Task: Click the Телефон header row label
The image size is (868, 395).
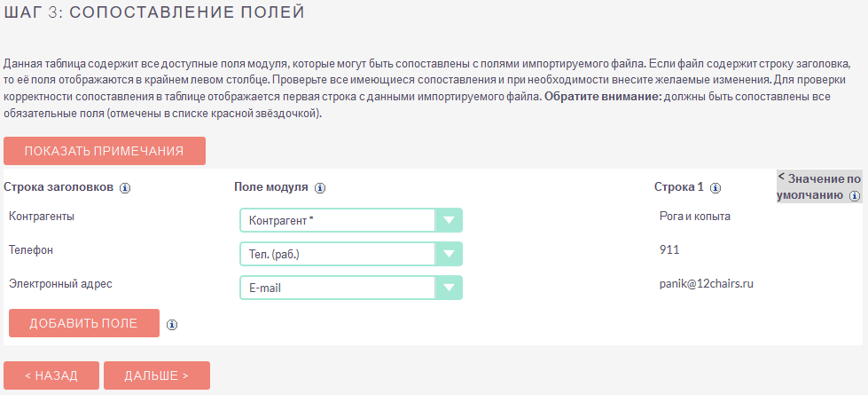Action: [31, 250]
